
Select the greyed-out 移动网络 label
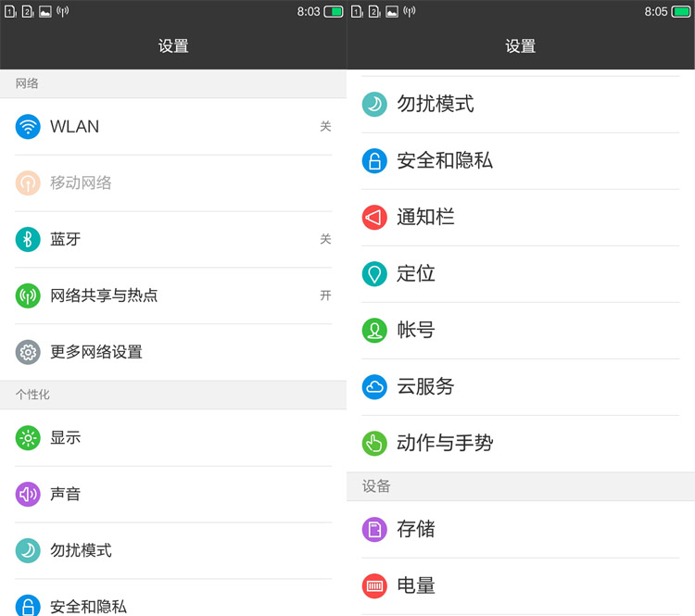click(x=81, y=183)
